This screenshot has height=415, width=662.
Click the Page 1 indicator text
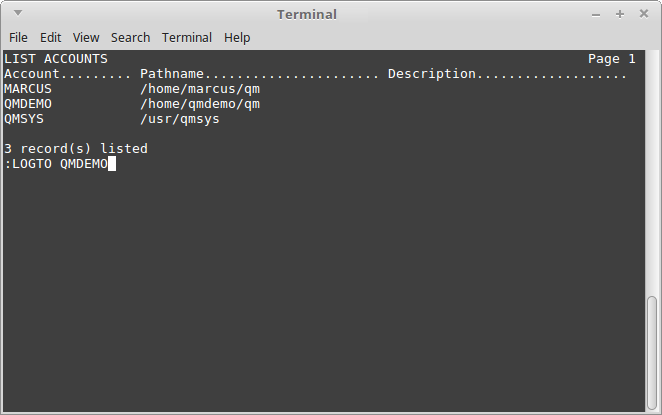click(x=612, y=59)
